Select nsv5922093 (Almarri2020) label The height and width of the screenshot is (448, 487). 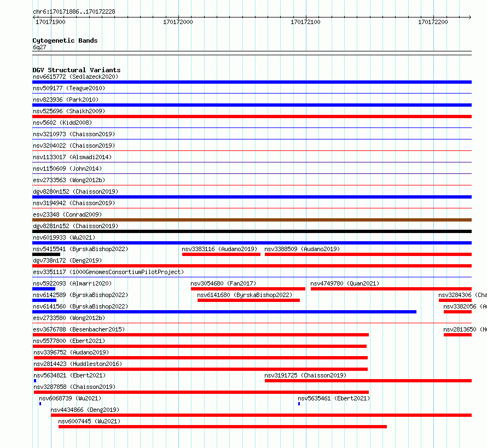pyautogui.click(x=72, y=283)
